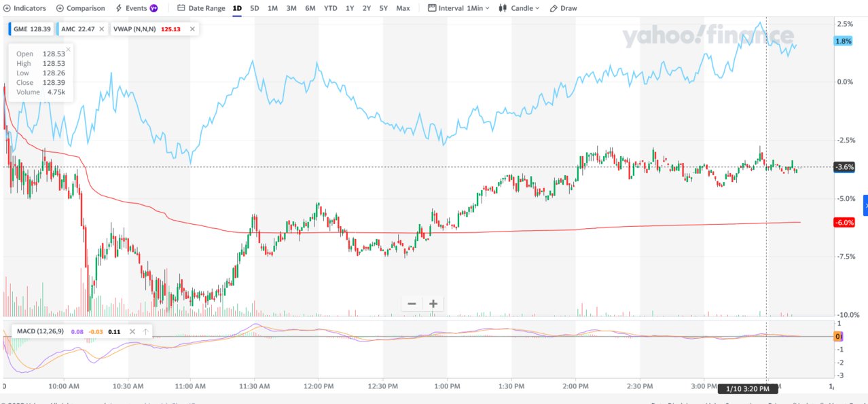Remove the AMC comparison series
The image size is (868, 404).
(102, 29)
